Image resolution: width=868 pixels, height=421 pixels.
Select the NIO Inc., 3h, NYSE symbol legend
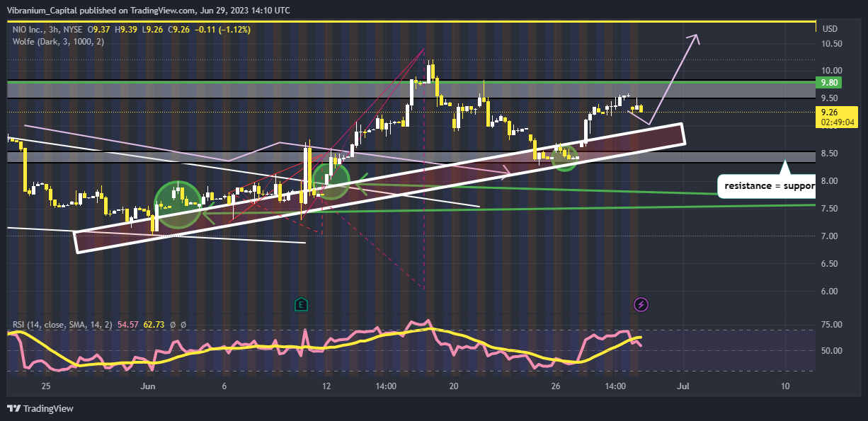47,29
